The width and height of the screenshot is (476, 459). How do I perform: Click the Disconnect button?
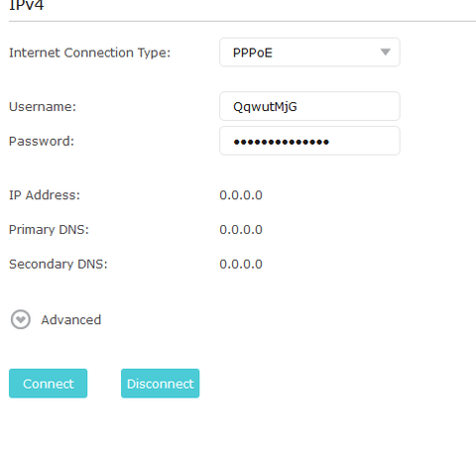[x=160, y=384]
